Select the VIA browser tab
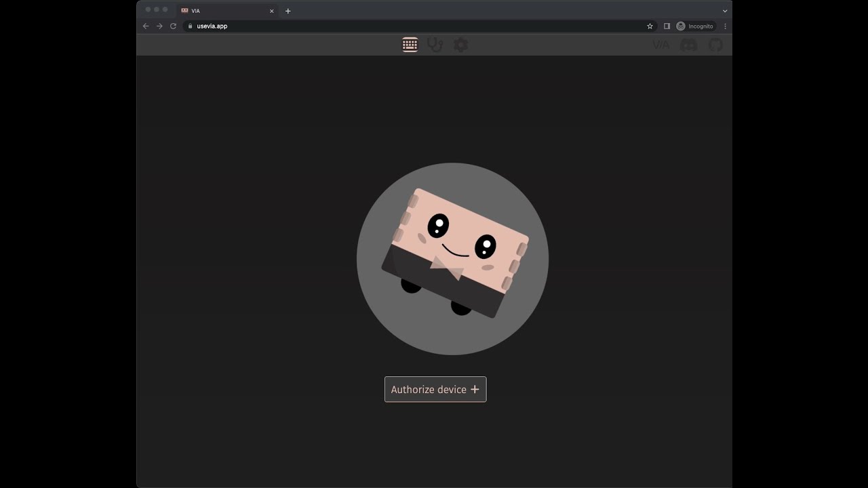868x488 pixels. (228, 11)
